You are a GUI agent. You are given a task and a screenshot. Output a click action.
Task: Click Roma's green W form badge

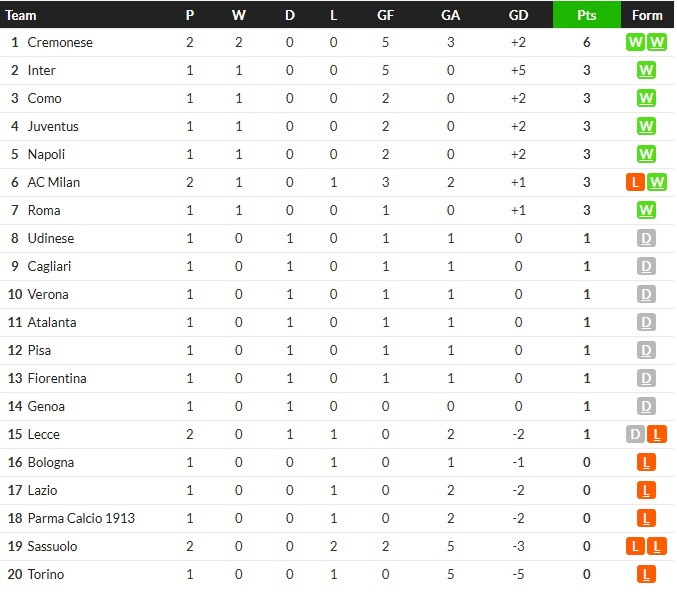click(x=646, y=210)
